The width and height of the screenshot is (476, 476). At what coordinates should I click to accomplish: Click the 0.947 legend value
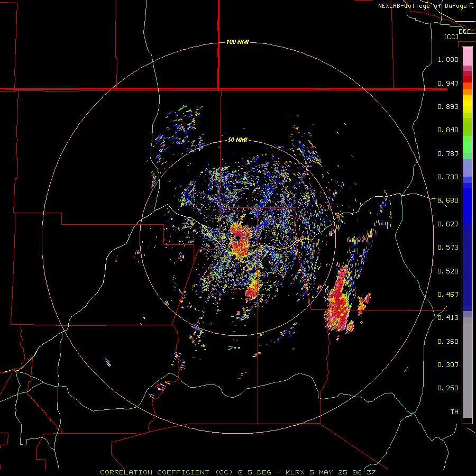point(448,83)
